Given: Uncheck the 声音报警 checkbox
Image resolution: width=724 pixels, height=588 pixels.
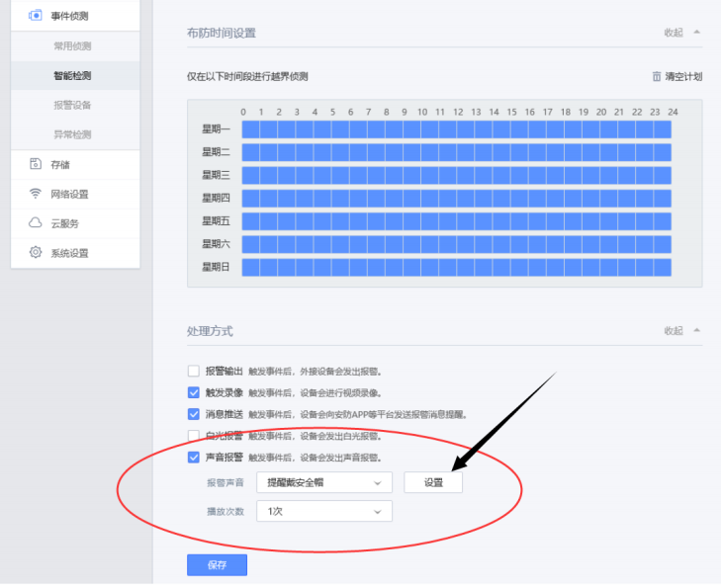Looking at the screenshot, I should [x=194, y=458].
